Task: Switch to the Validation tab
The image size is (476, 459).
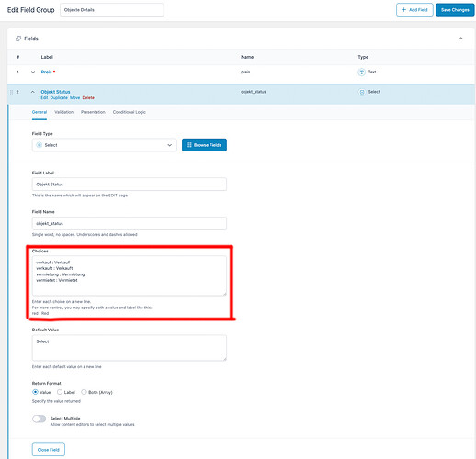Action: (x=64, y=112)
